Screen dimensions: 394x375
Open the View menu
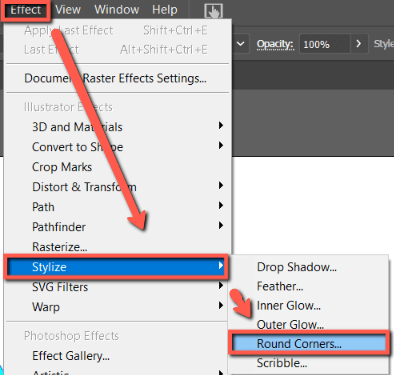68,10
